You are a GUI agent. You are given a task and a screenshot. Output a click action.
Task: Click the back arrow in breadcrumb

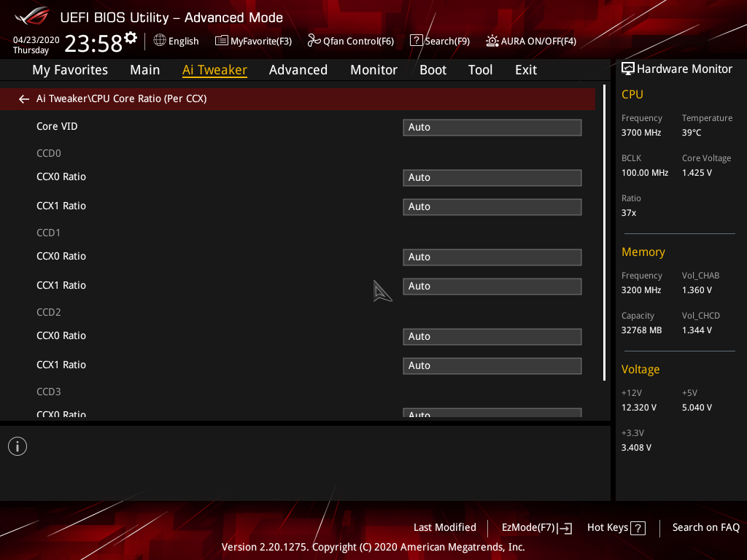24,98
